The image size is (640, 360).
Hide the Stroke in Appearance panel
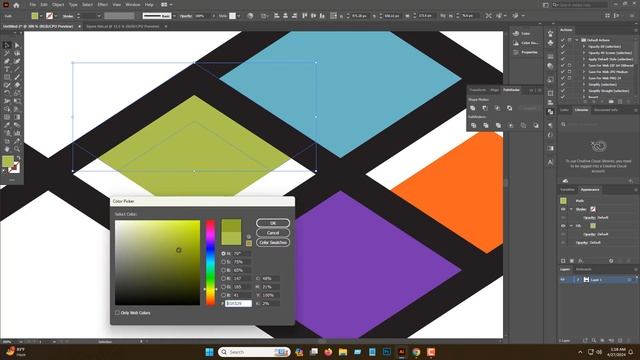563,209
